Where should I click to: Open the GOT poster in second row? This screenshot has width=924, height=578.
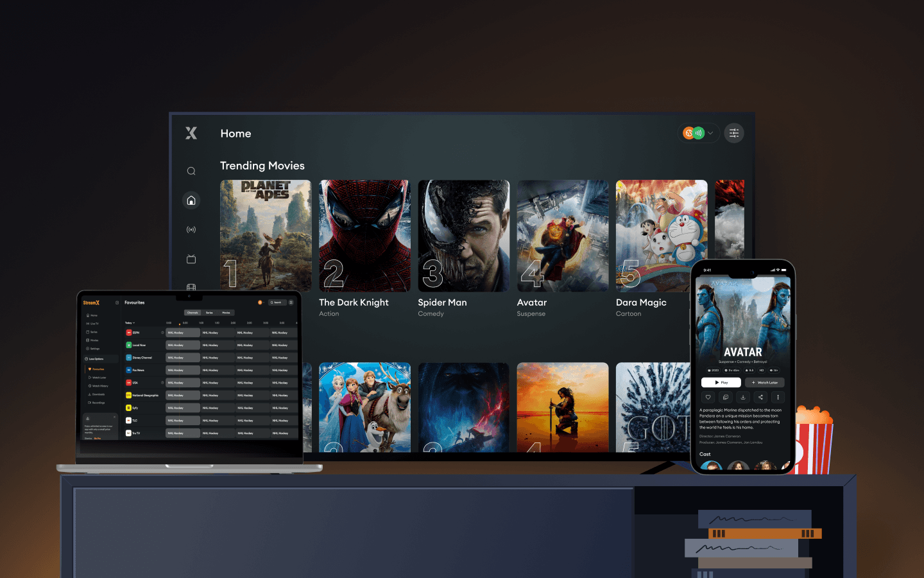[x=653, y=407]
